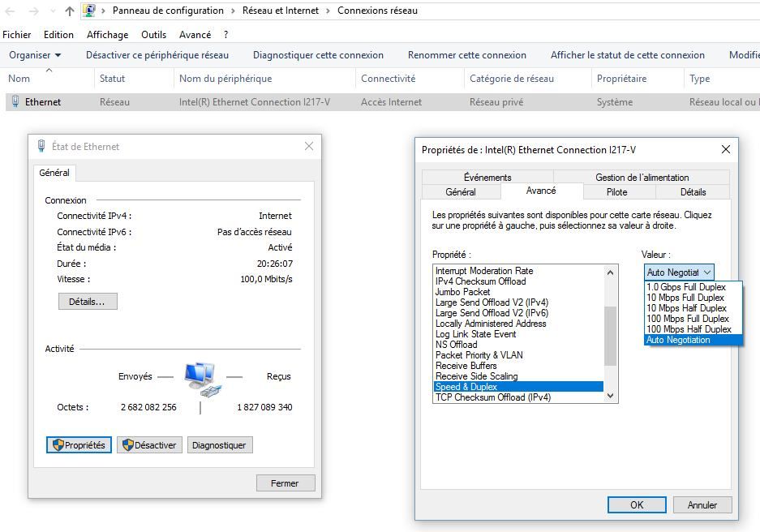This screenshot has width=760, height=532.
Task: Collapse the Valeur combo box
Action: [706, 272]
